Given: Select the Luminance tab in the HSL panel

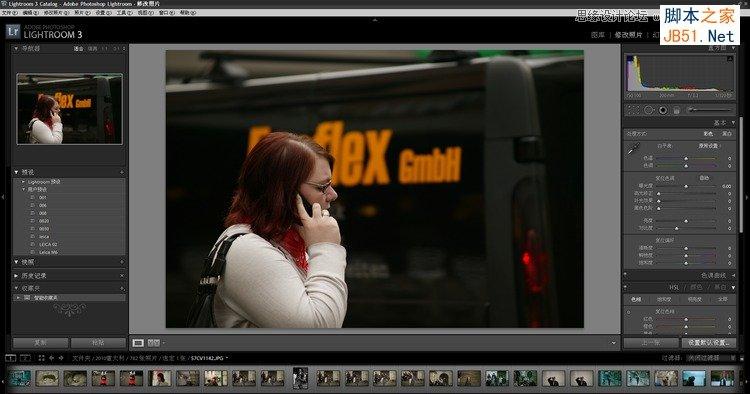Looking at the screenshot, I should point(694,300).
